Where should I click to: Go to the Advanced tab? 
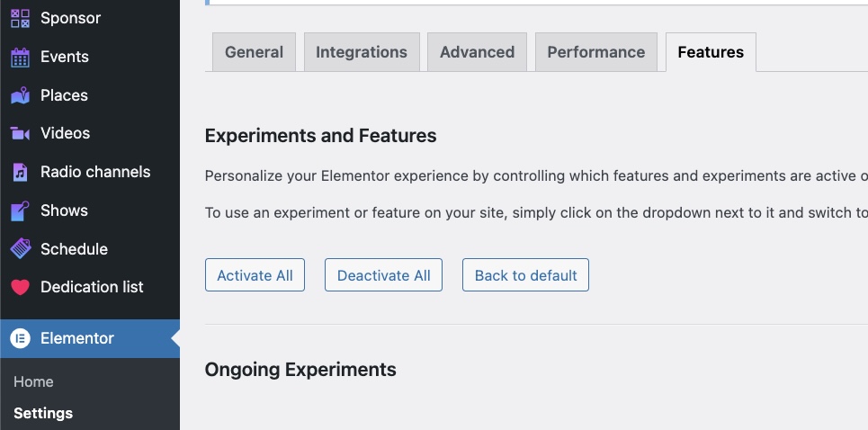click(x=477, y=52)
